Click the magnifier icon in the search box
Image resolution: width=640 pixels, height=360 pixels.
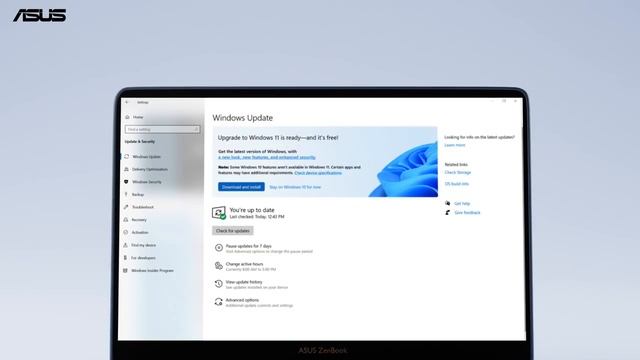[196, 129]
